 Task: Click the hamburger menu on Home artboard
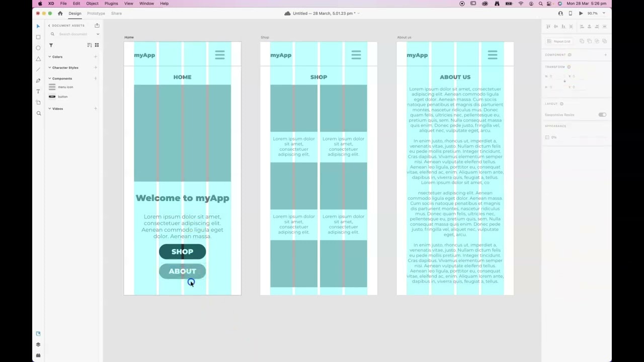(x=220, y=55)
